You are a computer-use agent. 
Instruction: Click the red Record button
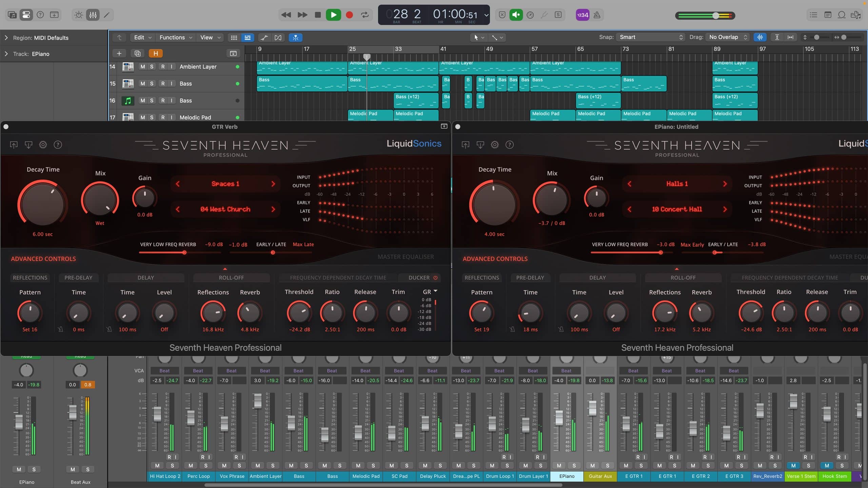349,15
